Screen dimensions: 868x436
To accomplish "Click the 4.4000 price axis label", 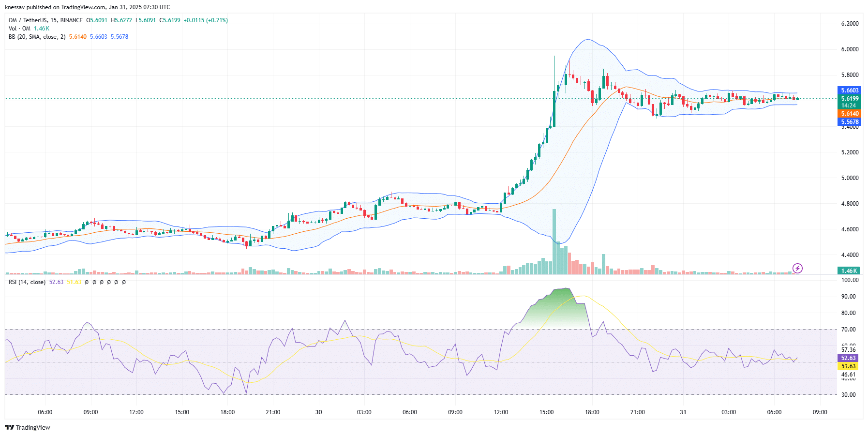I will coord(850,255).
